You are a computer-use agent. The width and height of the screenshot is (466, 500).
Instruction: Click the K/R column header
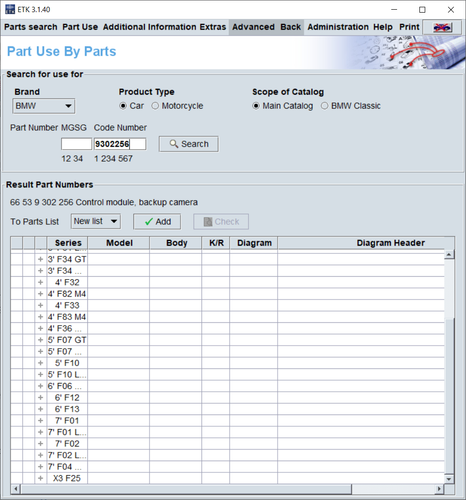click(216, 243)
